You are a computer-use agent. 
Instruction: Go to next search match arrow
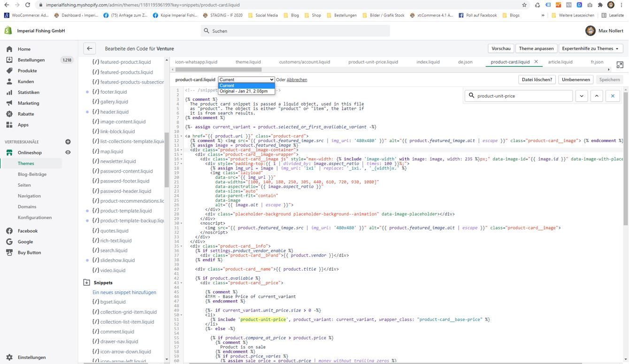pyautogui.click(x=581, y=96)
